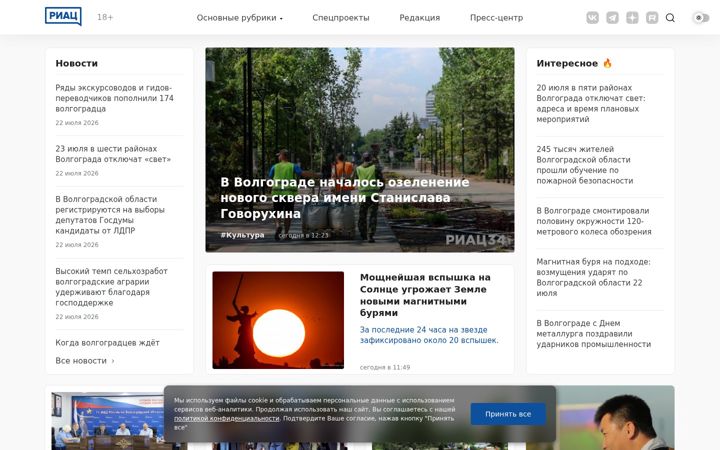Open news about 245 тысяч жителей fire training

coord(585,165)
